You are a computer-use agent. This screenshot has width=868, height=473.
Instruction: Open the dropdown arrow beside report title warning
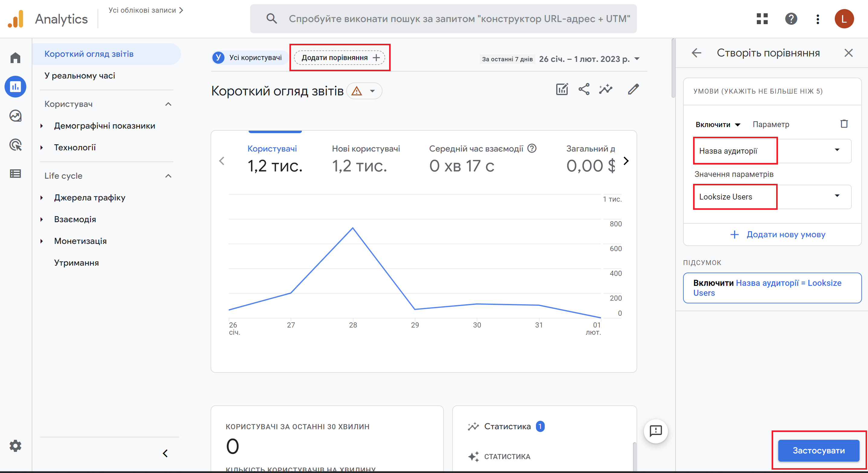[372, 91]
